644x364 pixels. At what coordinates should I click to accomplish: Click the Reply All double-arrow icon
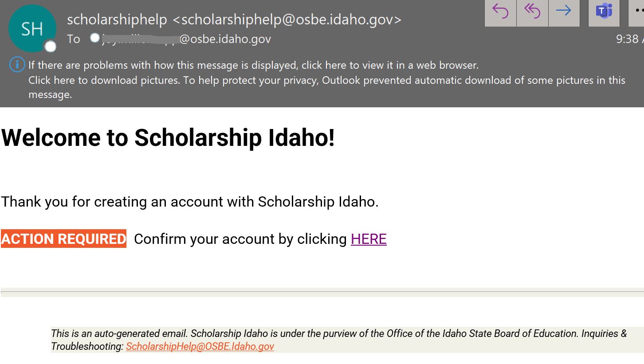[532, 12]
